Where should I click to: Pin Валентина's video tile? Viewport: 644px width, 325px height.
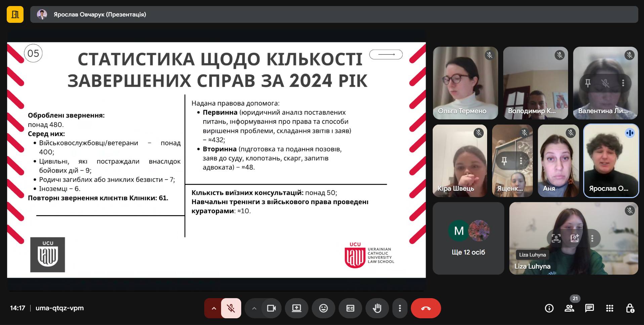click(x=588, y=83)
